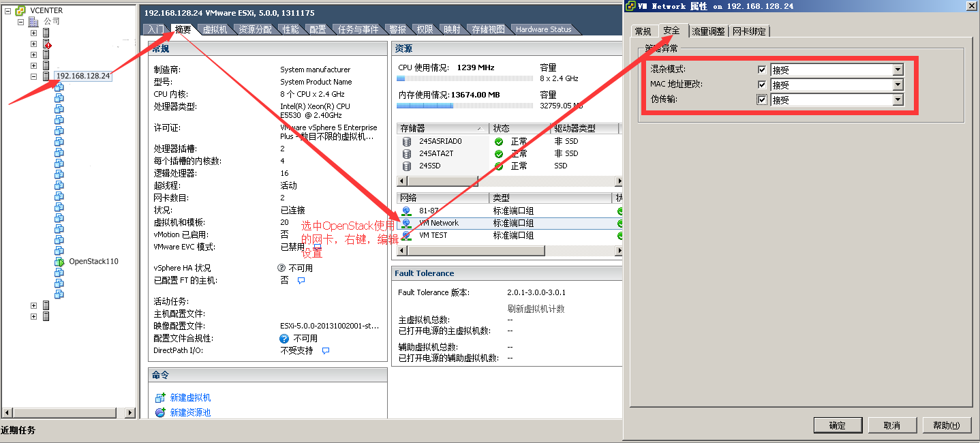980x443 pixels.
Task: Click inventory tree horizontal scrollbar
Action: [68, 412]
